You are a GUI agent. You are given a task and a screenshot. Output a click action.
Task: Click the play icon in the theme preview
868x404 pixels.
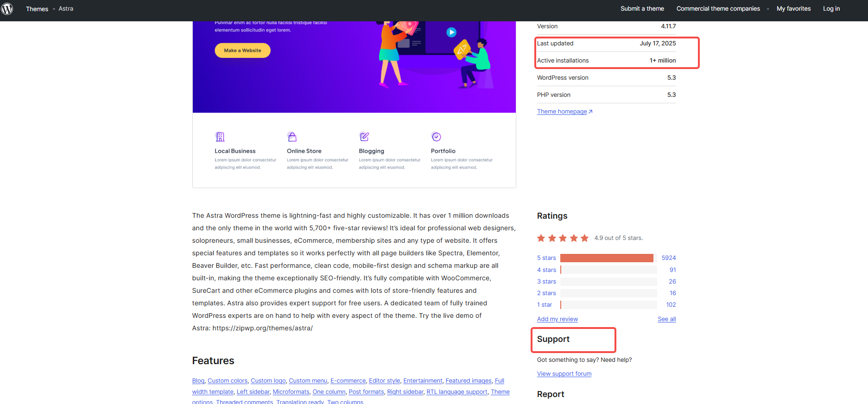click(451, 32)
